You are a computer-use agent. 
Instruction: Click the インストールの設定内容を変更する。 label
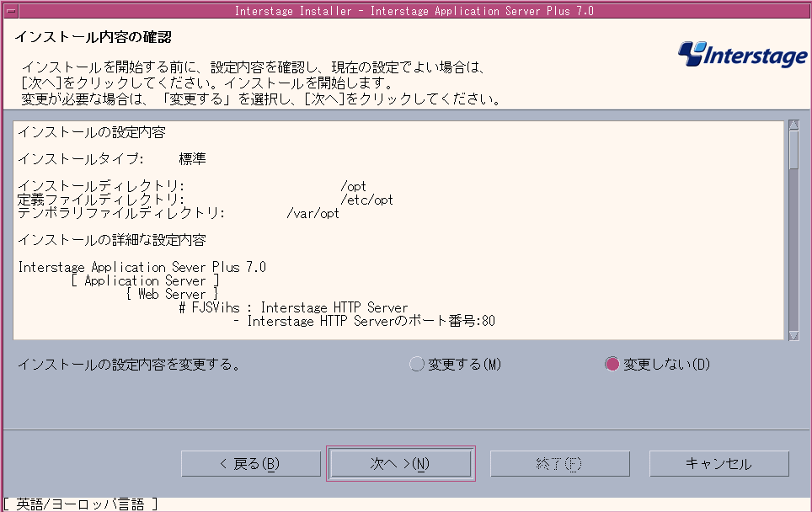[130, 365]
